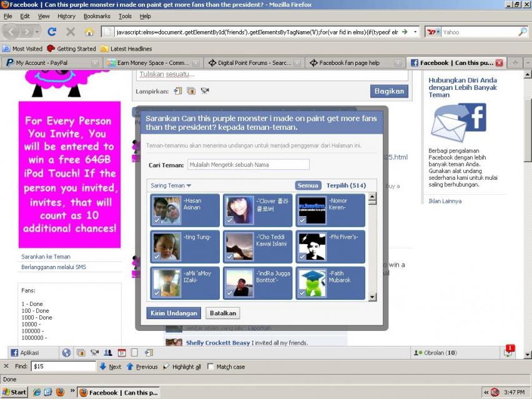Open Latest Headlines bookmark
532x399 pixels.
point(126,49)
